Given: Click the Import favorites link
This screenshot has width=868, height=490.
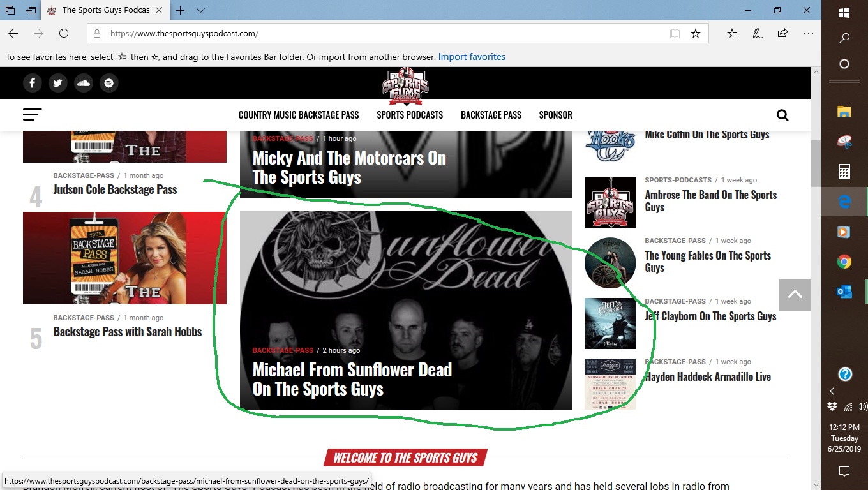Looking at the screenshot, I should pyautogui.click(x=472, y=57).
